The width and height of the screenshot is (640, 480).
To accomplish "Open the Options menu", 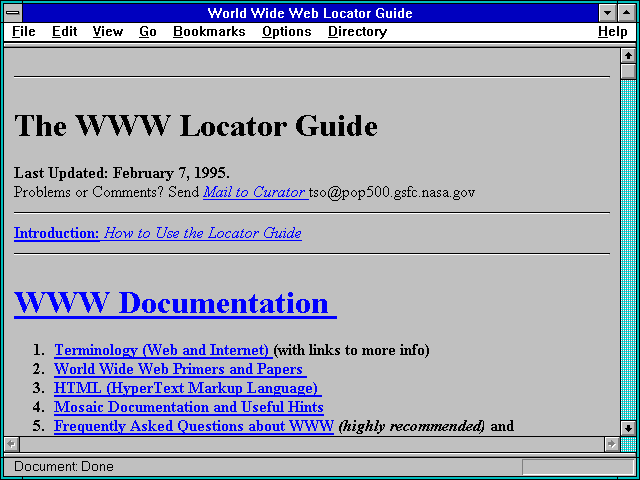I will 287,32.
